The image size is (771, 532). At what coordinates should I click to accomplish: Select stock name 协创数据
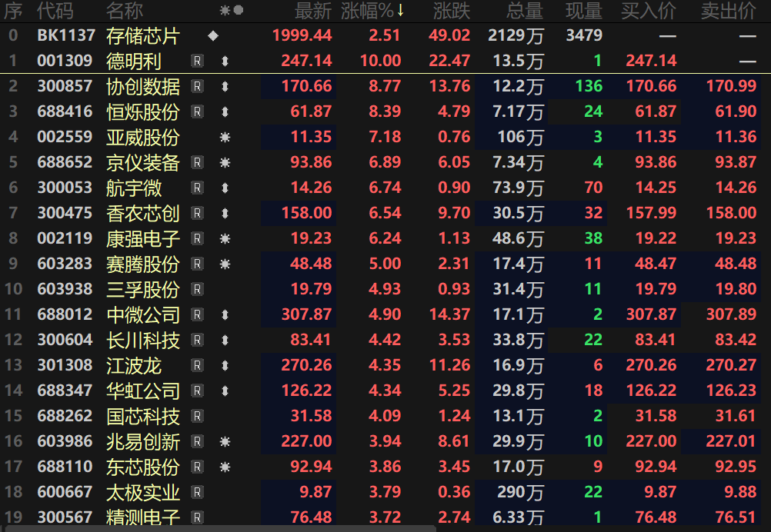pos(143,87)
